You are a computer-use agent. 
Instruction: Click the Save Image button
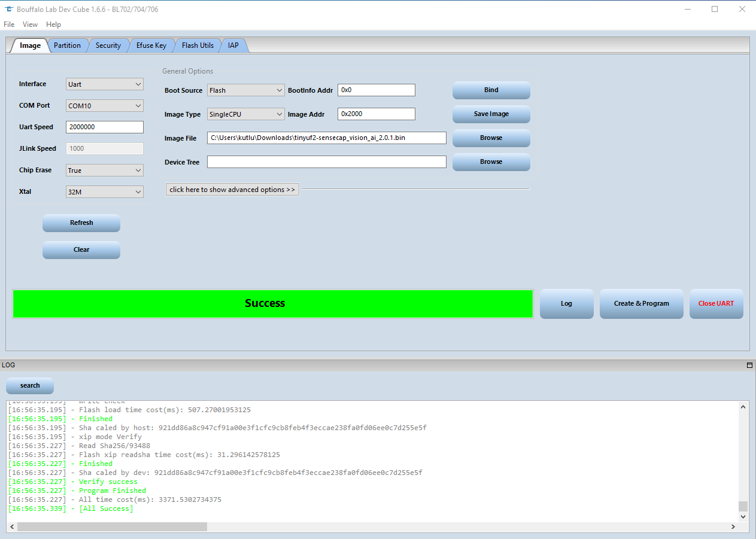491,114
